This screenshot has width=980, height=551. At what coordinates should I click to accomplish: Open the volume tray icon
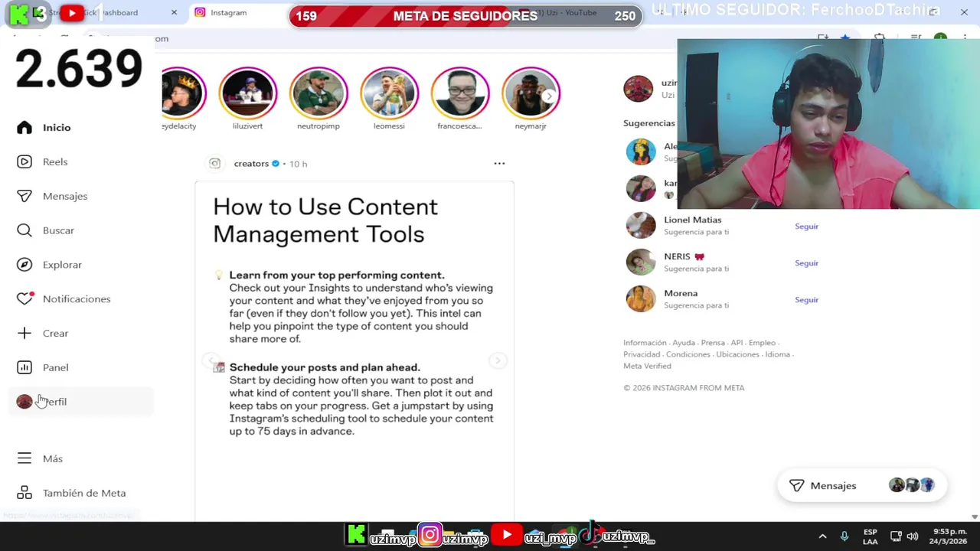pos(913,536)
